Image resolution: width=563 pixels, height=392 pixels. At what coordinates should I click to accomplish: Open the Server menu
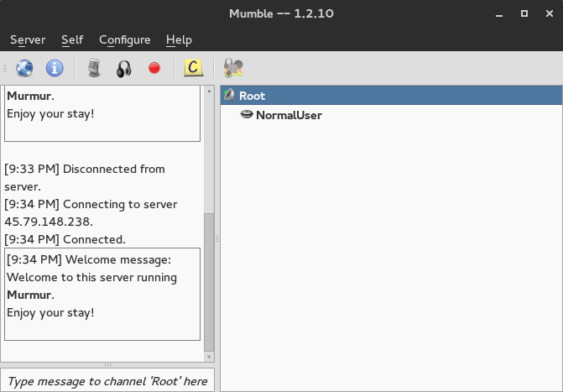(x=28, y=39)
